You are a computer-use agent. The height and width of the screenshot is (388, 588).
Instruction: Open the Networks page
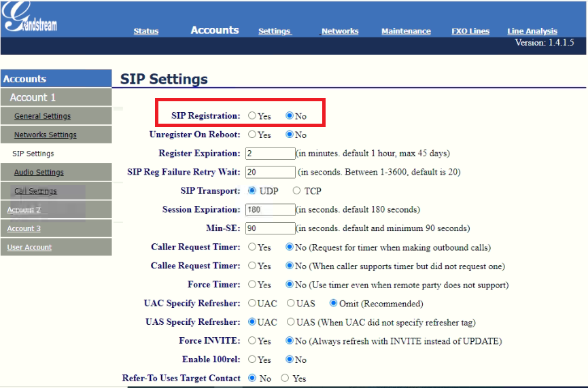click(x=340, y=31)
